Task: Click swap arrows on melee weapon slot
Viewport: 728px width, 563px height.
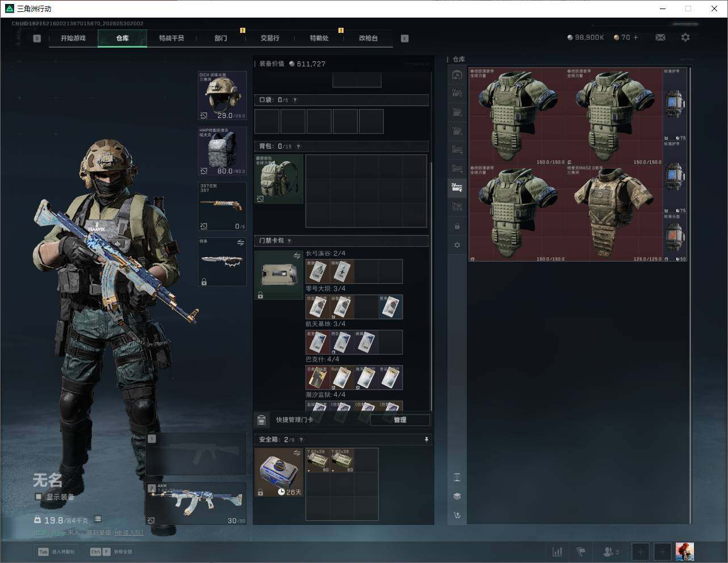Action: (240, 242)
